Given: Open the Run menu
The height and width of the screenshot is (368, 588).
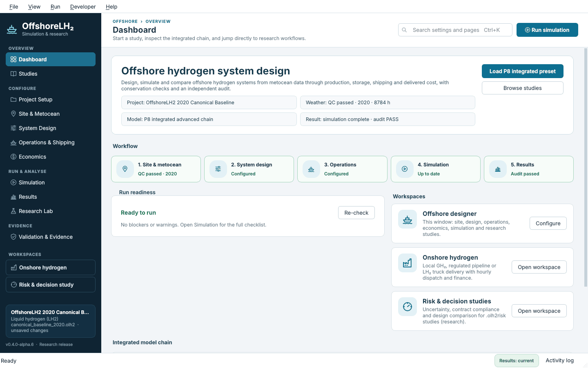Looking at the screenshot, I should pos(56,7).
